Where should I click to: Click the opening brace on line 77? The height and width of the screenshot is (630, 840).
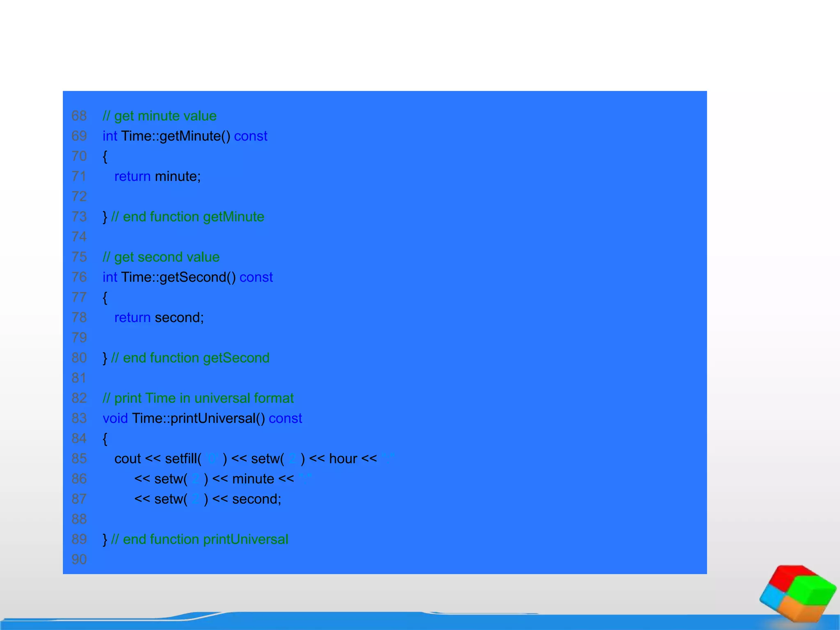pyautogui.click(x=105, y=298)
